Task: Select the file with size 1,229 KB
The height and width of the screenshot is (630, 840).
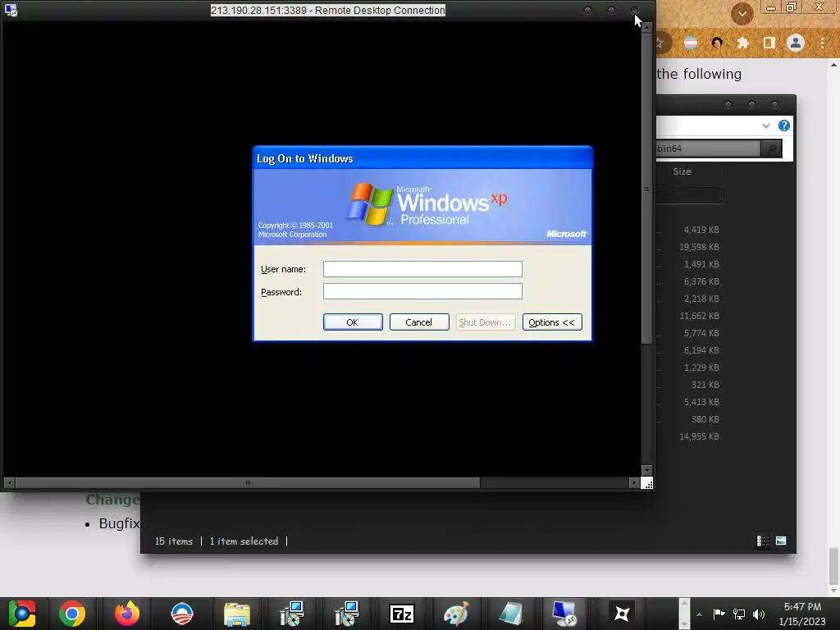Action: 701,367
